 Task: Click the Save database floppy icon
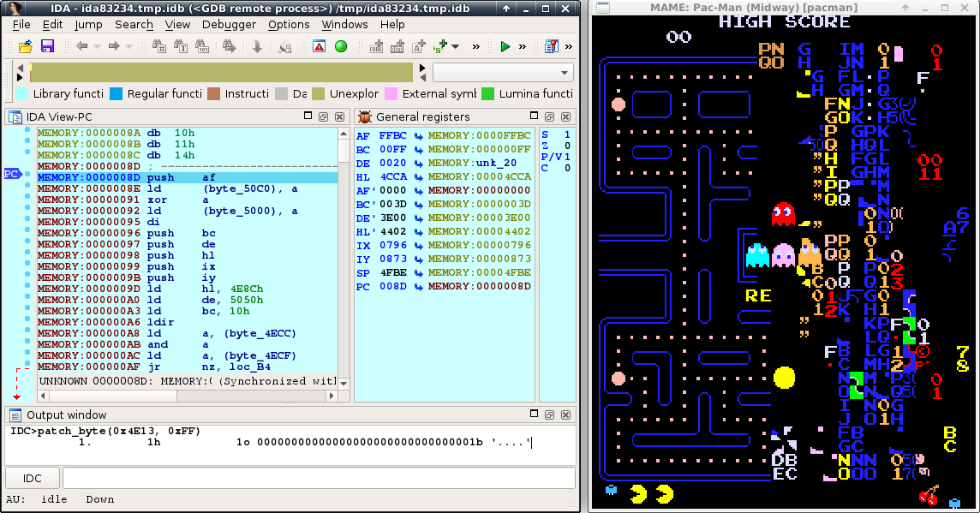click(x=47, y=46)
